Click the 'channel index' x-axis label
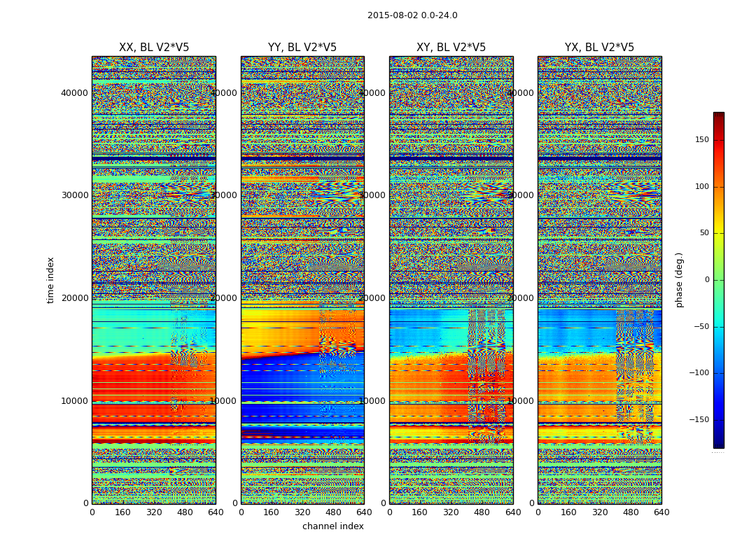The width and height of the screenshot is (735, 560). tap(332, 526)
